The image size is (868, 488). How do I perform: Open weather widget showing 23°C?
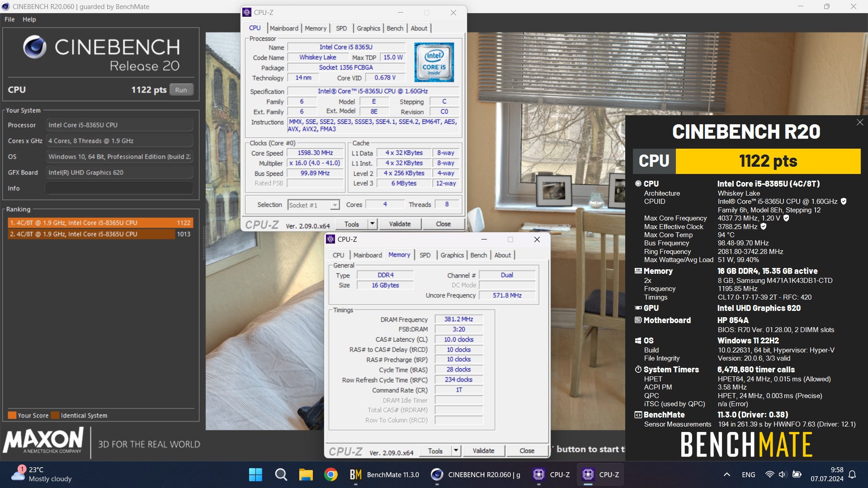pos(42,474)
